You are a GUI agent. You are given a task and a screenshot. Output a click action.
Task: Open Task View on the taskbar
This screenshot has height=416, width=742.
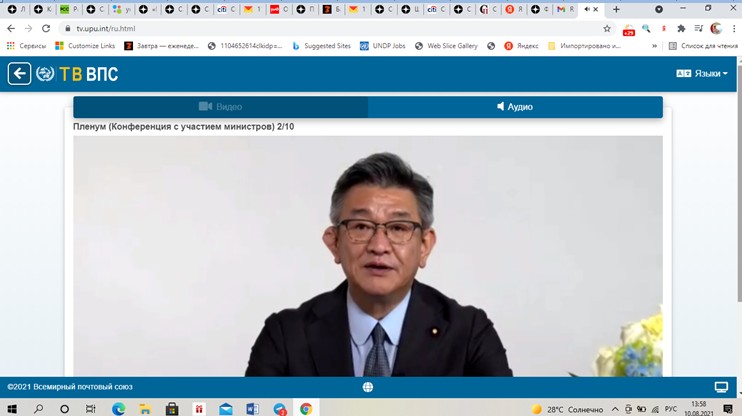[x=90, y=408]
